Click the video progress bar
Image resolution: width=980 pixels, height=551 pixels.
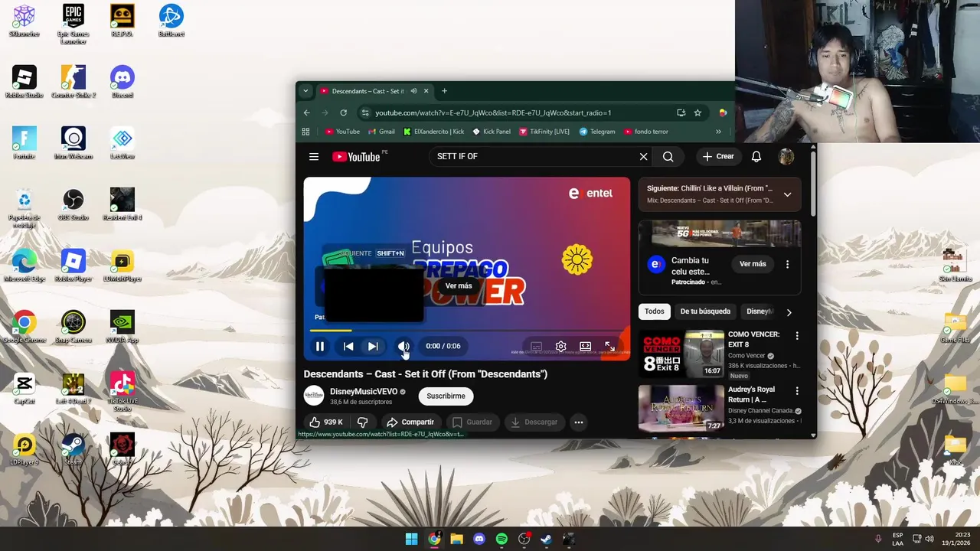pyautogui.click(x=467, y=331)
